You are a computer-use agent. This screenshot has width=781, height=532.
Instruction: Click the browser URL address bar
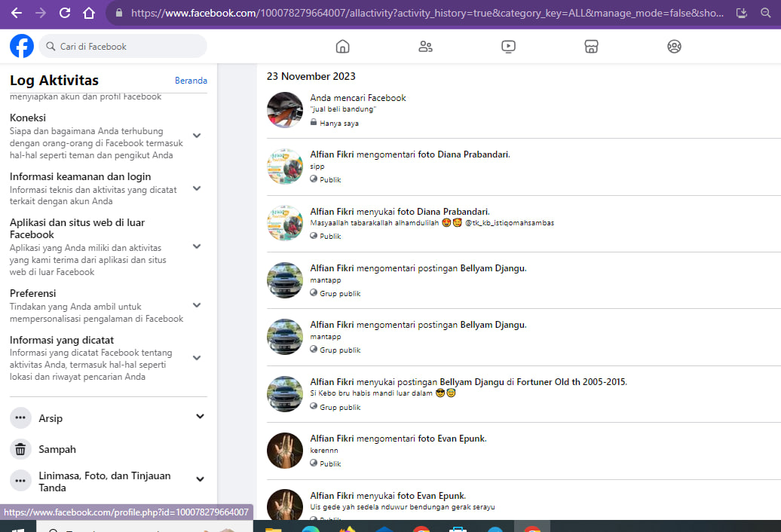click(x=427, y=13)
